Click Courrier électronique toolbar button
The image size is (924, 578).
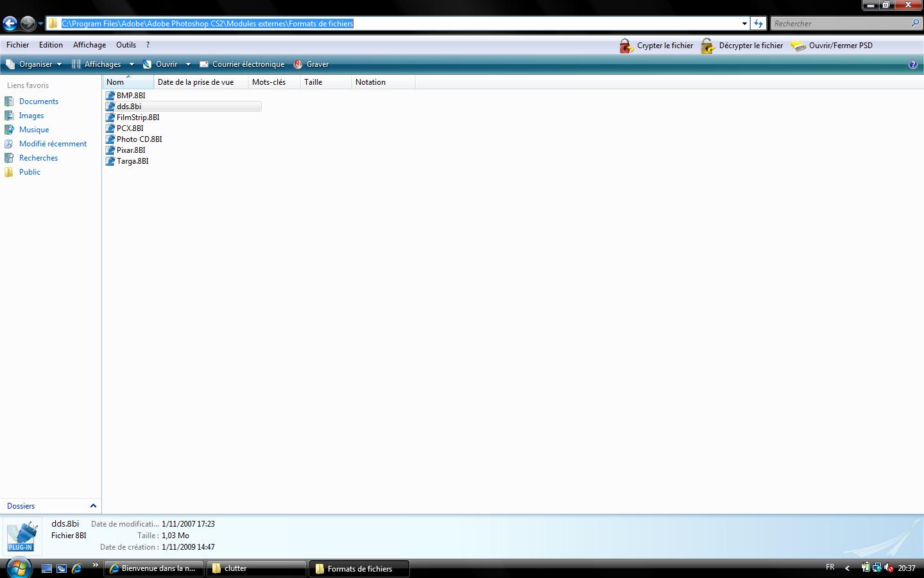[x=242, y=64]
